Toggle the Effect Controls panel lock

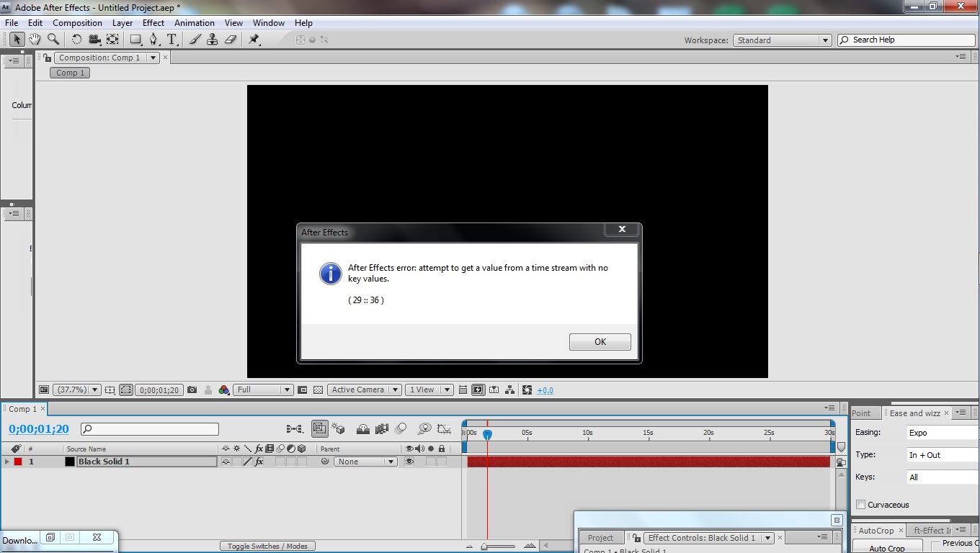tap(637, 537)
